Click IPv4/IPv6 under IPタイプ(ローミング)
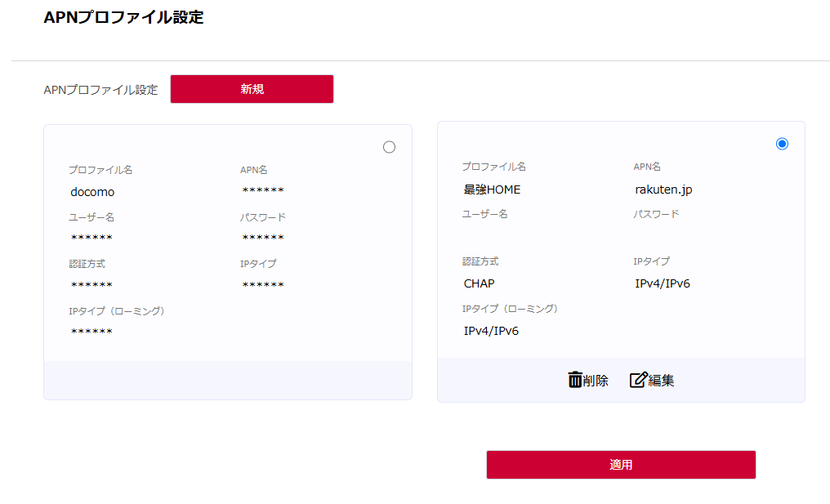The width and height of the screenshot is (830, 504). tap(491, 331)
